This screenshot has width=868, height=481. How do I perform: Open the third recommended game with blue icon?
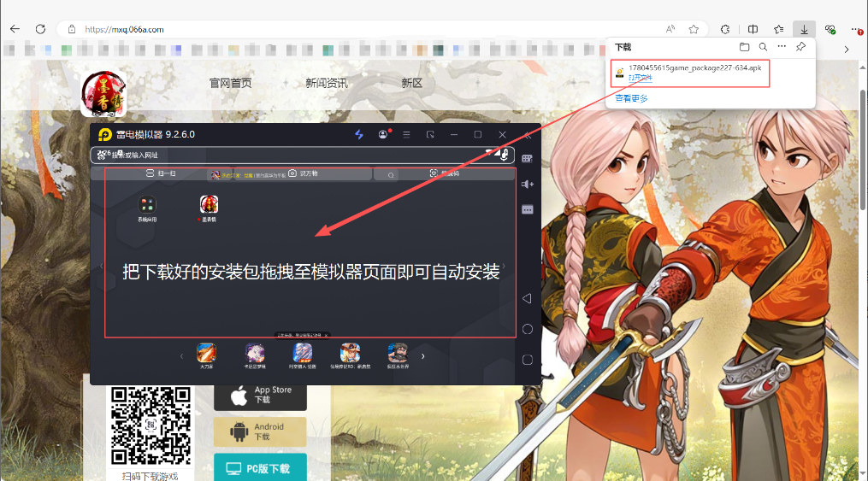pos(302,355)
